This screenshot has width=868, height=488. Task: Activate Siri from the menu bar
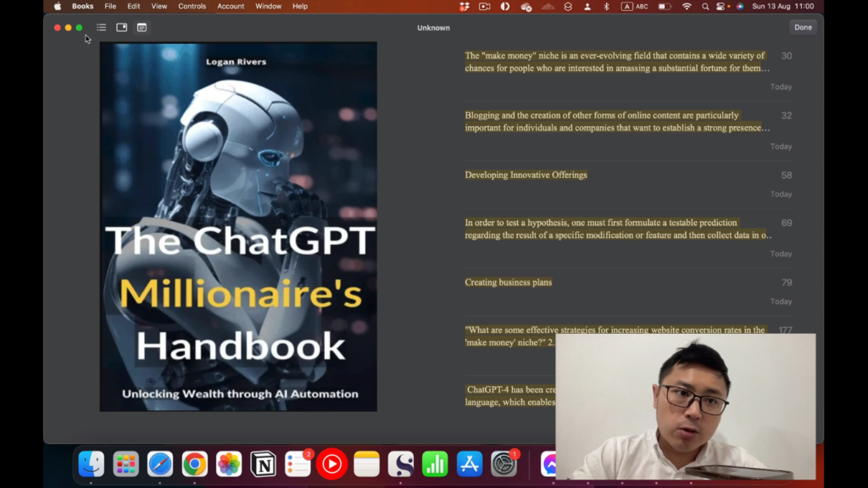point(739,7)
